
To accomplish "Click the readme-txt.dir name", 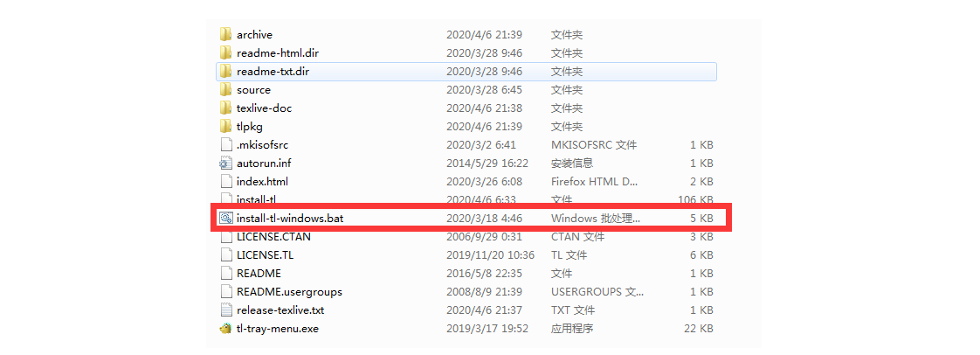I will pyautogui.click(x=273, y=72).
